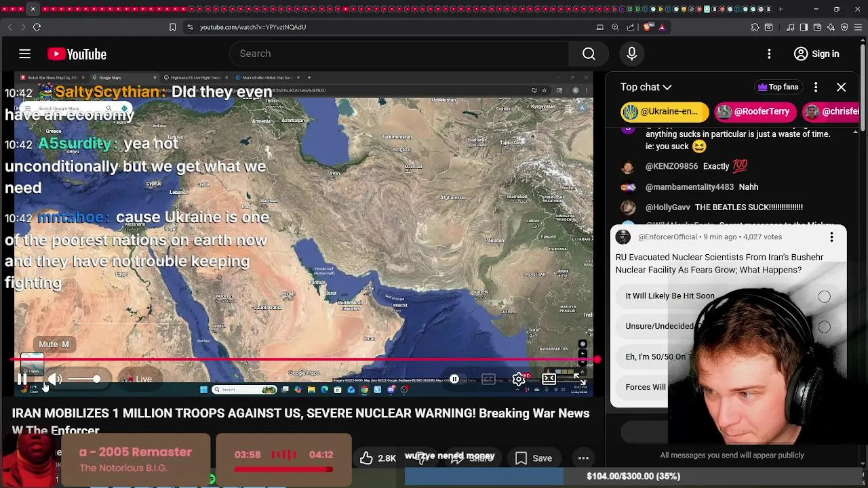Close the live chat panel
Image resolution: width=868 pixels, height=488 pixels.
tap(841, 87)
